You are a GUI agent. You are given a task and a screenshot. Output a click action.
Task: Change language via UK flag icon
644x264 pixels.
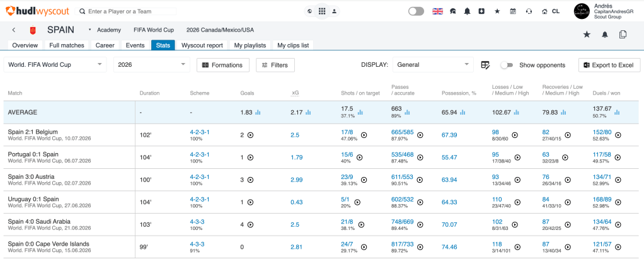[437, 11]
